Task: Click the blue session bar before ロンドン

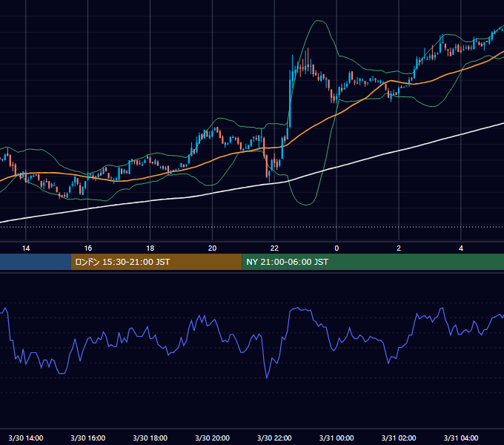Action: (36, 262)
